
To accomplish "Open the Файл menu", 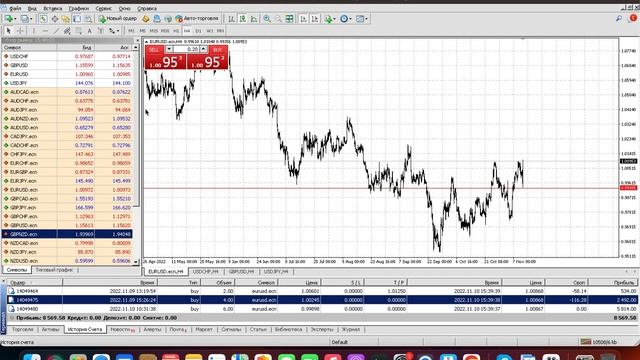I will 15,8.
